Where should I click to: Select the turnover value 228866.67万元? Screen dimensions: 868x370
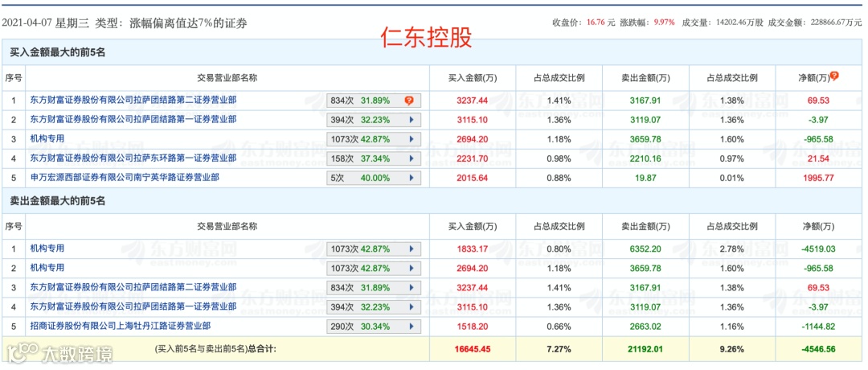click(835, 23)
